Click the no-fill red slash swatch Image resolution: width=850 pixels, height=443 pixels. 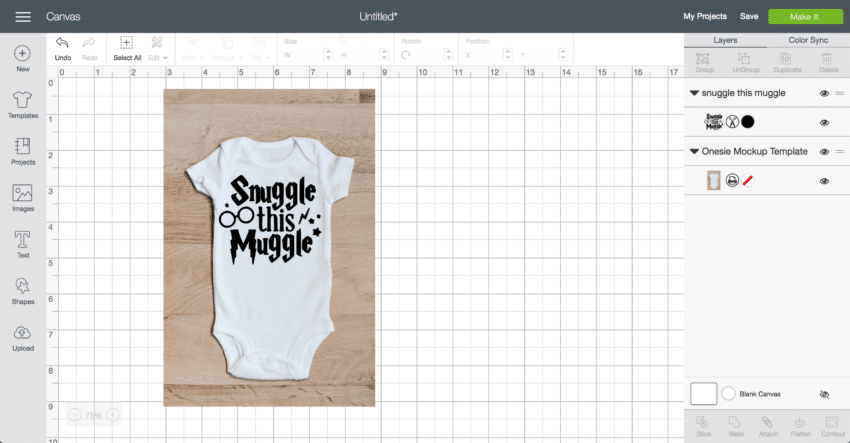(748, 181)
